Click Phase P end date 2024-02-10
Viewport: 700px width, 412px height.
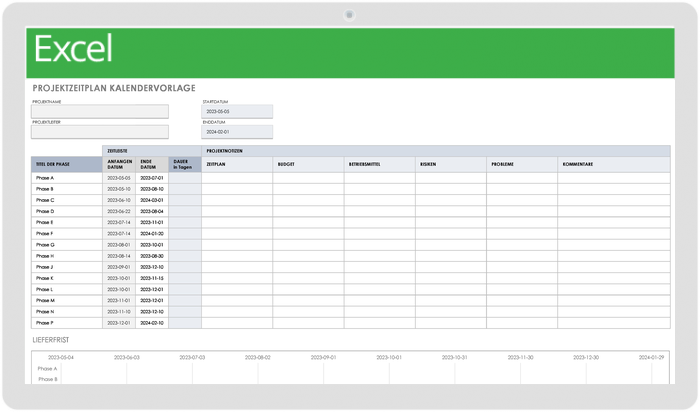[x=152, y=323]
